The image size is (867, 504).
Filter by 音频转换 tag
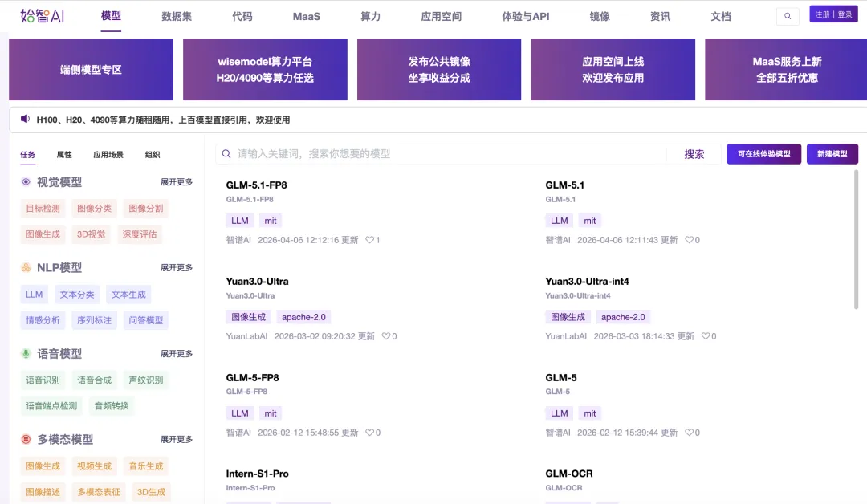pos(112,406)
